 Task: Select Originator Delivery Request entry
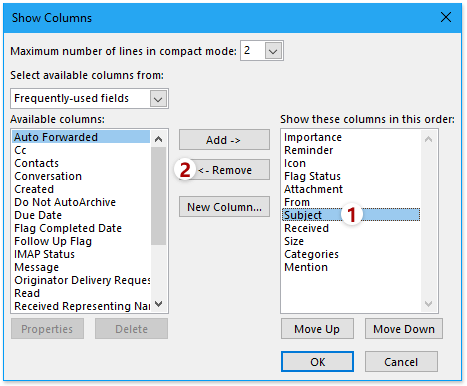pyautogui.click(x=81, y=280)
